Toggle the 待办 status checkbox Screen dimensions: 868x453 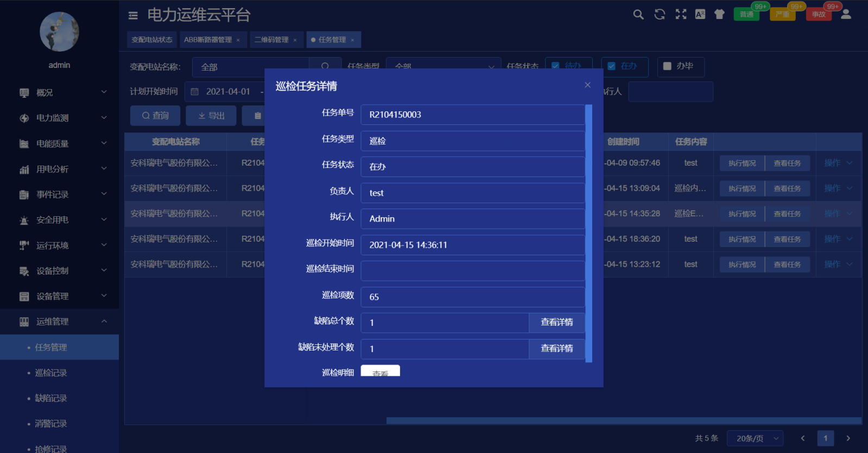pos(555,66)
